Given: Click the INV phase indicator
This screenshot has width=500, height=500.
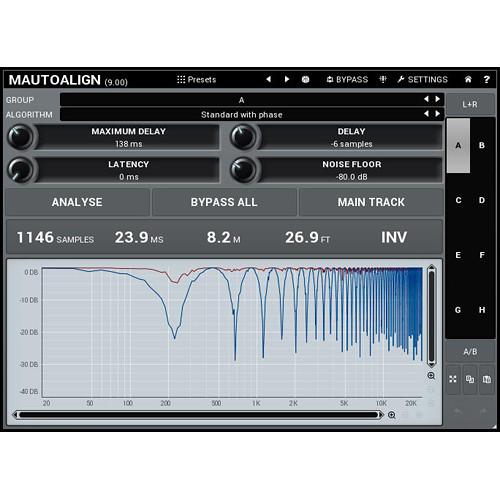Looking at the screenshot, I should tap(394, 237).
